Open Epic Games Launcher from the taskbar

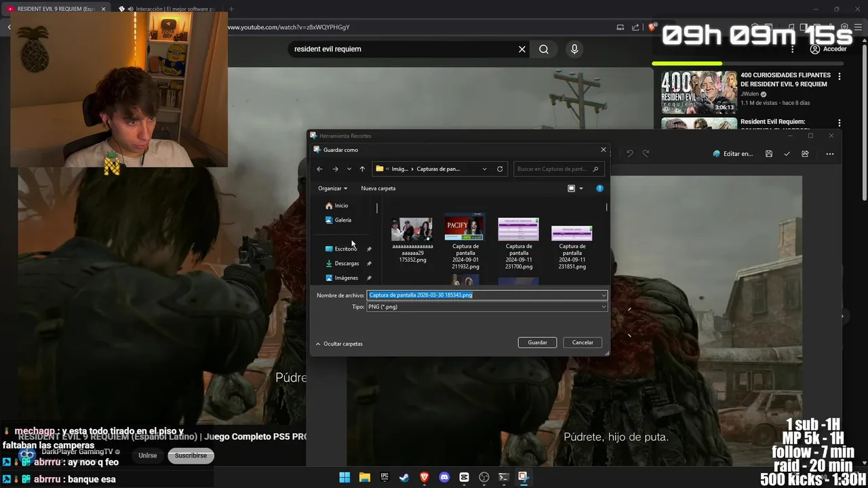[384, 477]
